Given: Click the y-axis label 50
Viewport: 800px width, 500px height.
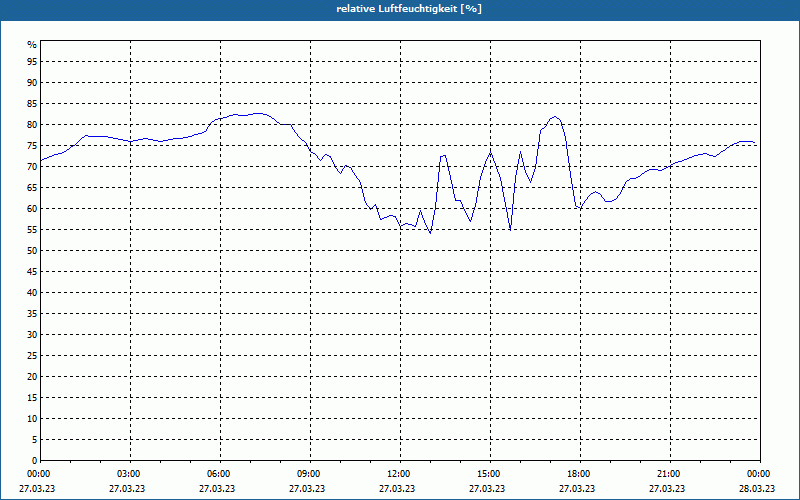Looking at the screenshot, I should (32, 251).
